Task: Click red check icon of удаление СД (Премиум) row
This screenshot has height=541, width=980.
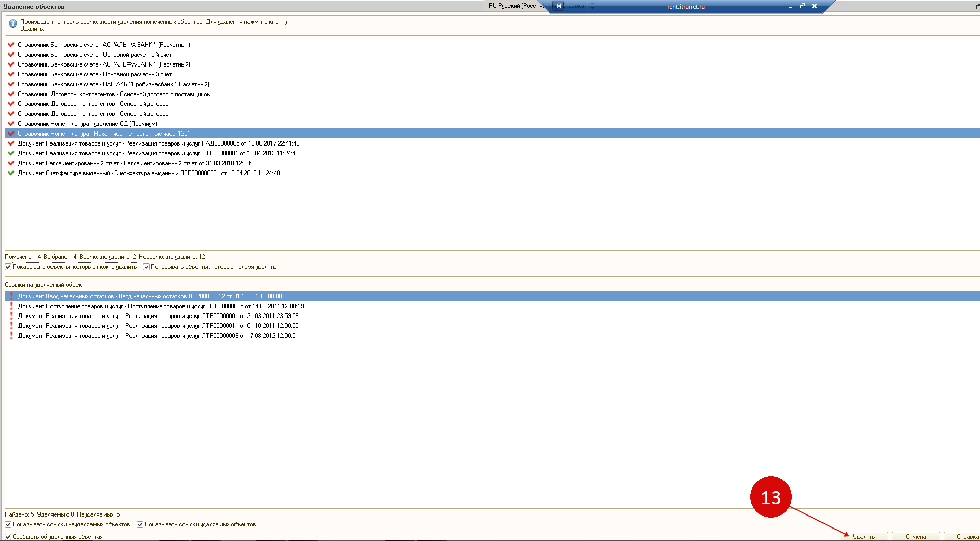Action: point(11,124)
